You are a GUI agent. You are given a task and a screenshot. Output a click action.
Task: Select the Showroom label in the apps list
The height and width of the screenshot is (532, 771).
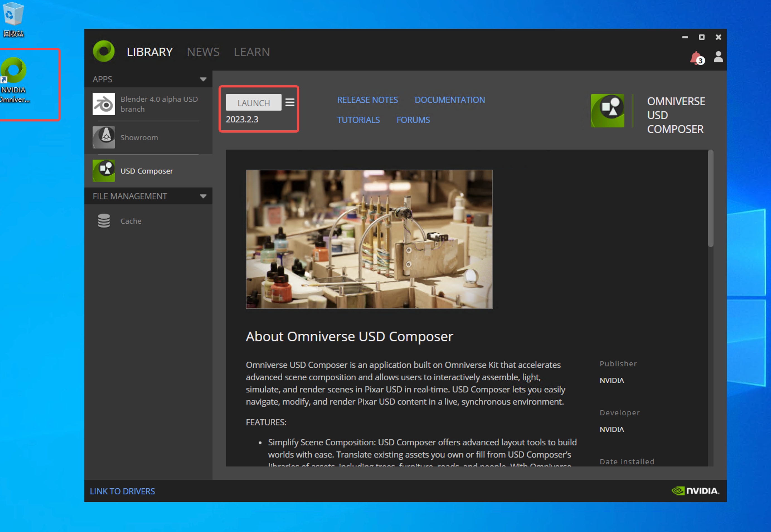(x=139, y=137)
